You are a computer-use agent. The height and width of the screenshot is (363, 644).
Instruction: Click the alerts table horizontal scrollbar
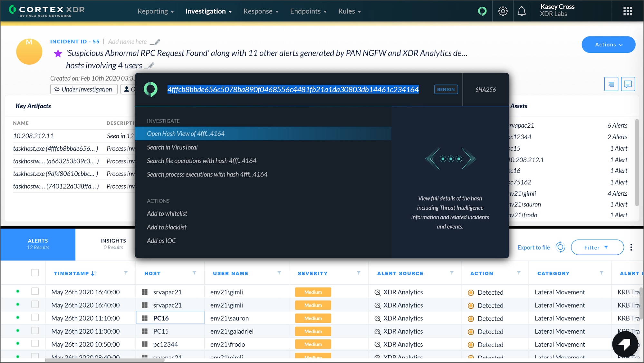(x=105, y=360)
